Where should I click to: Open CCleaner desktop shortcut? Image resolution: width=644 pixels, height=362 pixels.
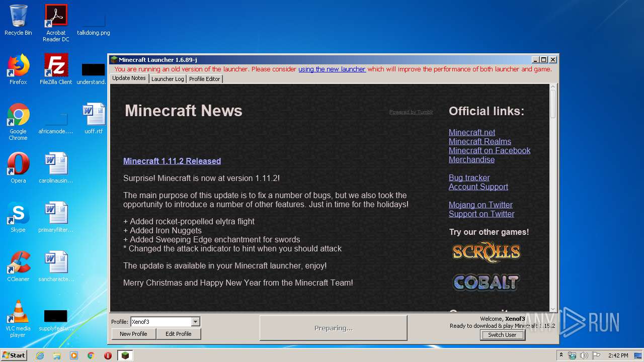[18, 266]
